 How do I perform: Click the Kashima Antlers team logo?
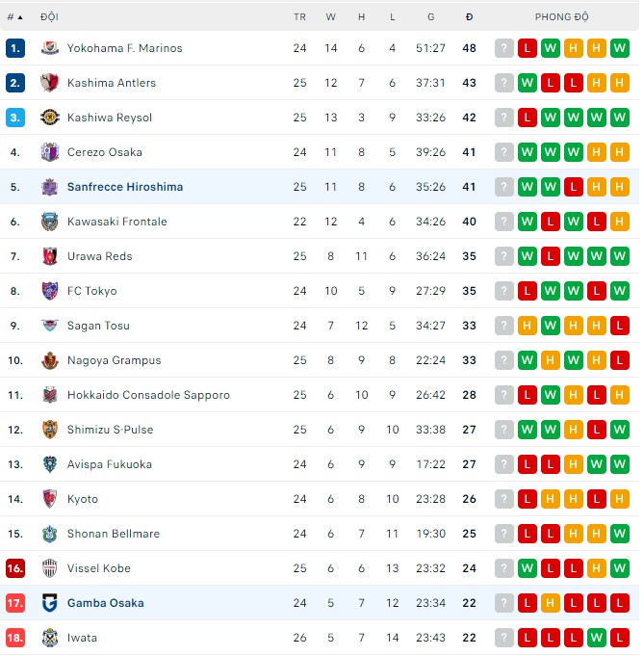coord(50,83)
